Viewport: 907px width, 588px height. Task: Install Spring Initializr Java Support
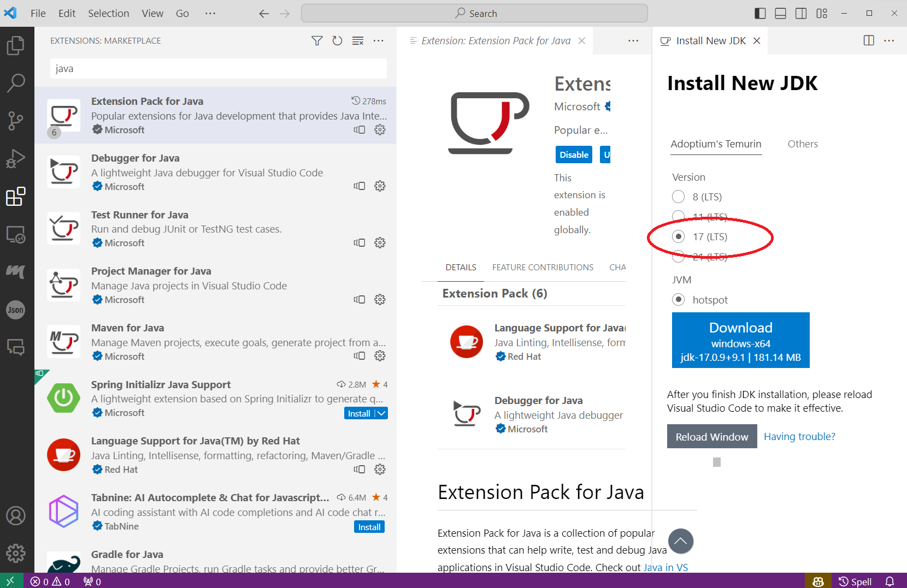coord(359,413)
